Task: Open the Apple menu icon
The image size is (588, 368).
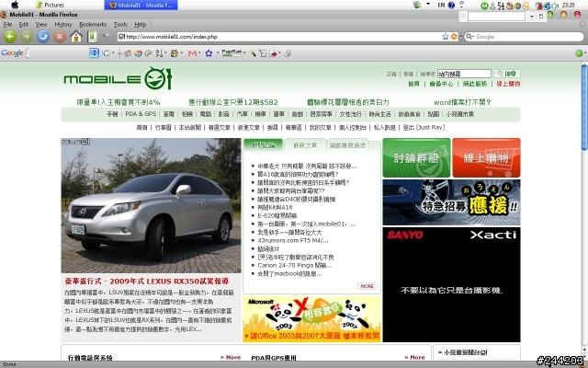Action: tap(15, 5)
